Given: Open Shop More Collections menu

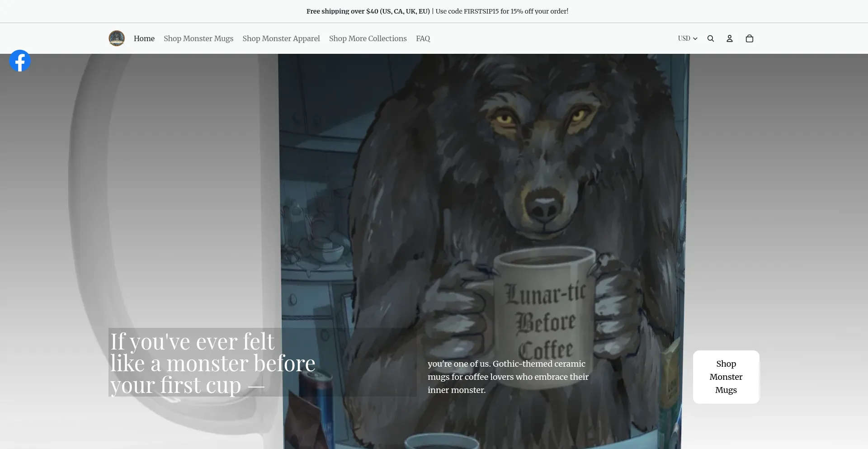Looking at the screenshot, I should 368,38.
